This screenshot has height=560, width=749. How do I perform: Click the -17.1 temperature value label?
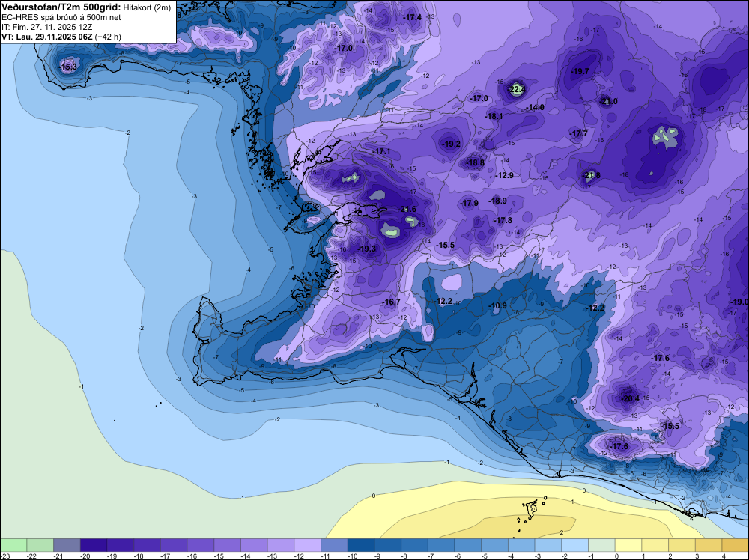tap(382, 152)
